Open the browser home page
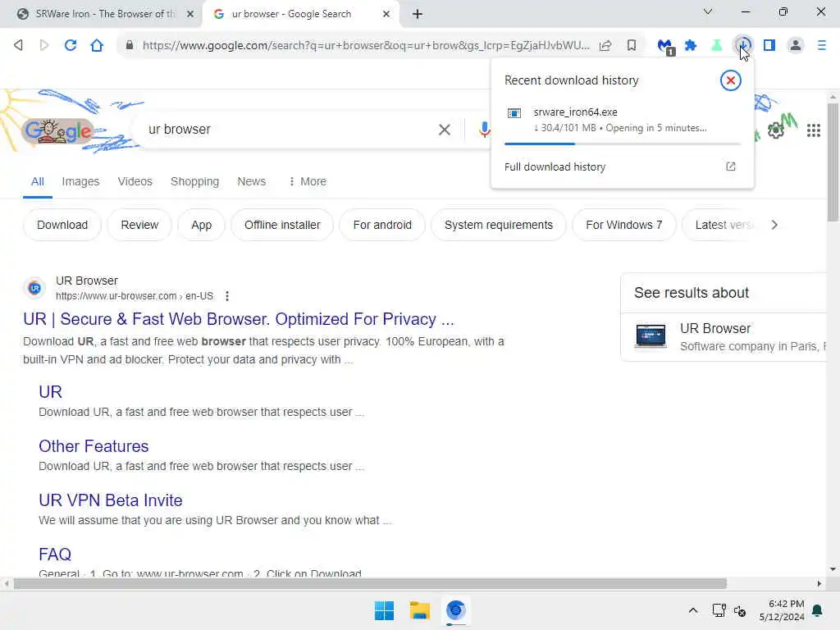The width and height of the screenshot is (840, 630). pos(97,45)
